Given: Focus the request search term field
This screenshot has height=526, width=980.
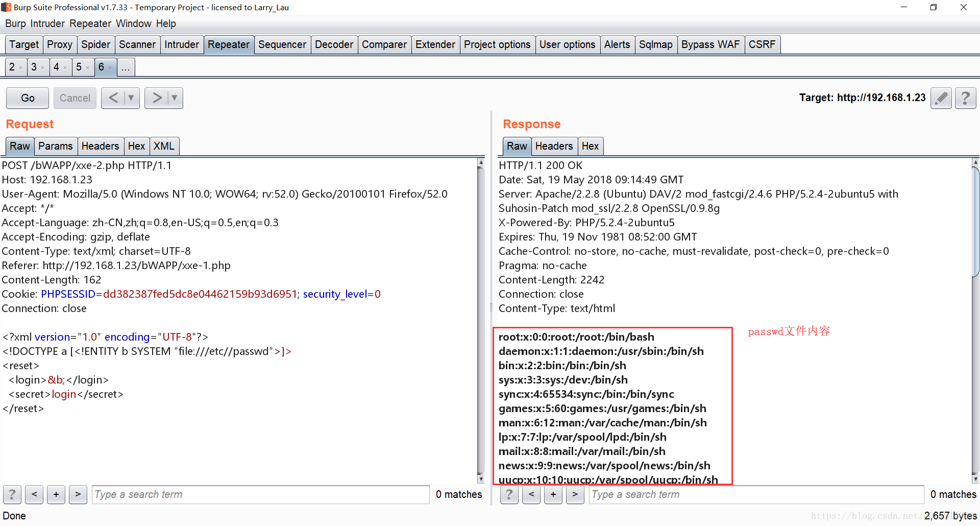Looking at the screenshot, I should click(x=260, y=494).
